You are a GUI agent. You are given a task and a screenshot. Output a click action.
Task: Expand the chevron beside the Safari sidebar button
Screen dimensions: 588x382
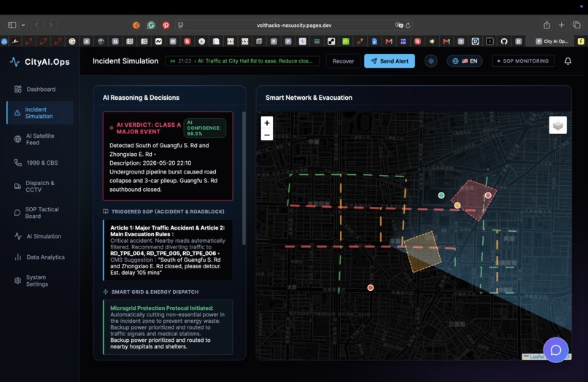point(23,25)
